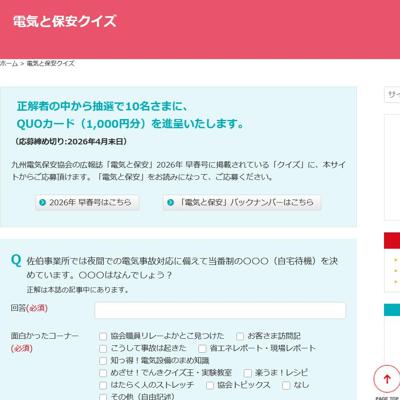Click the site search field at right
The height and width of the screenshot is (400, 400).
[392, 95]
